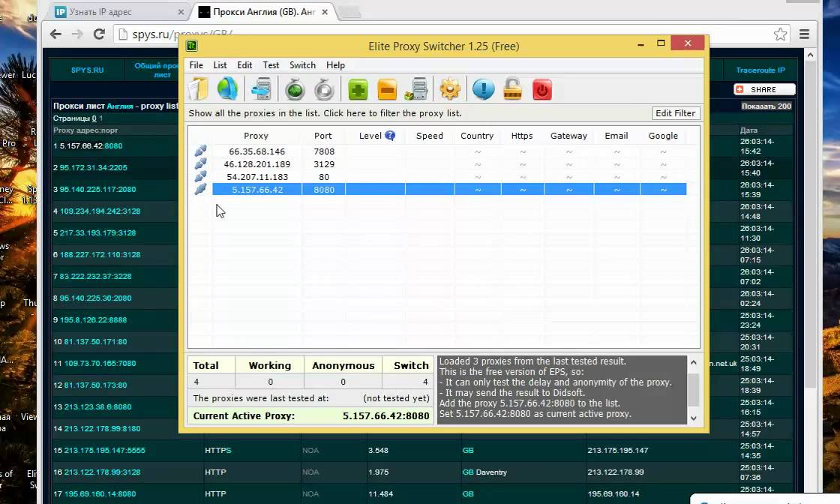This screenshot has height=504, width=840.
Task: Click the Anonymous count header cell
Action: 343,365
